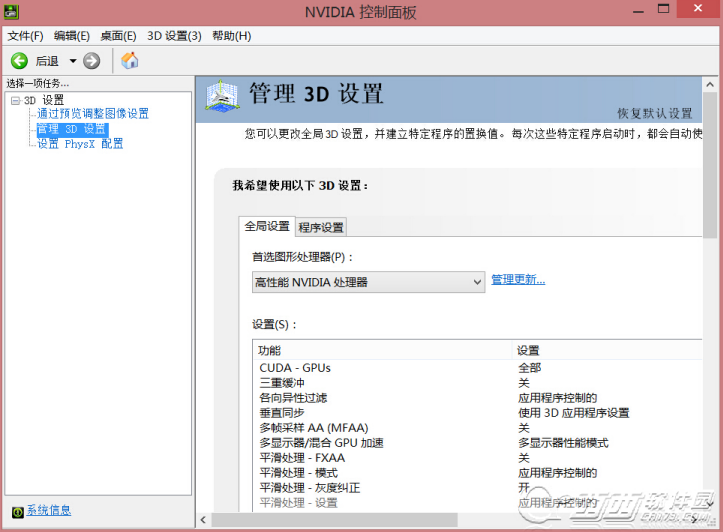Click the 设置 column header
Viewport: 723px width, 532px height.
(608, 350)
